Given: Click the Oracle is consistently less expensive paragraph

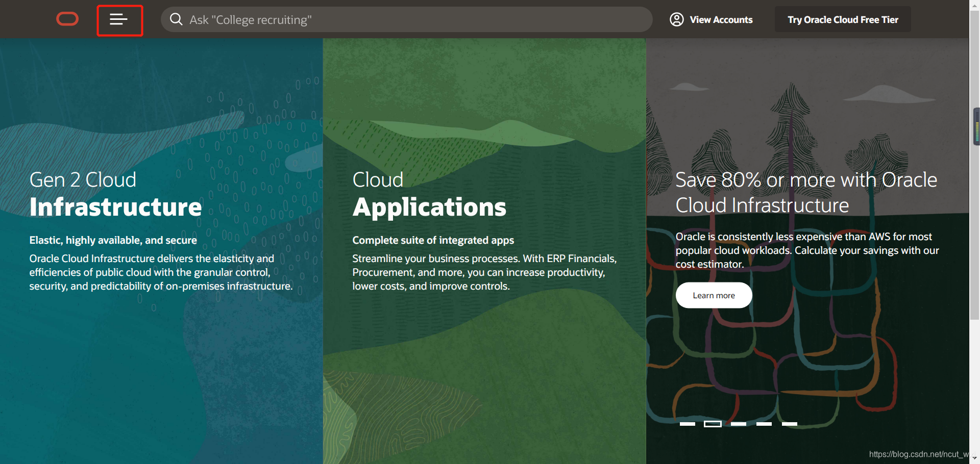Looking at the screenshot, I should 807,250.
